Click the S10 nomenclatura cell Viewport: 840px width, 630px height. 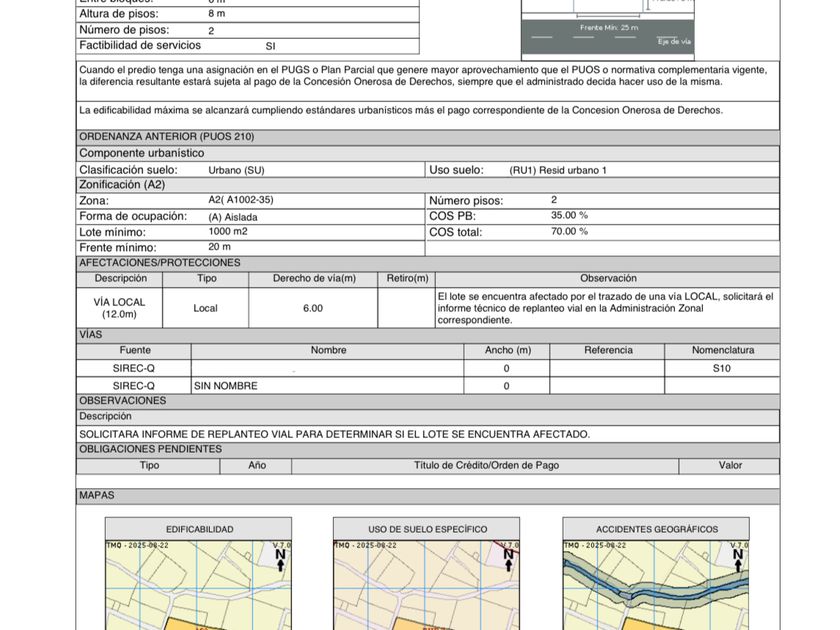pyautogui.click(x=722, y=368)
